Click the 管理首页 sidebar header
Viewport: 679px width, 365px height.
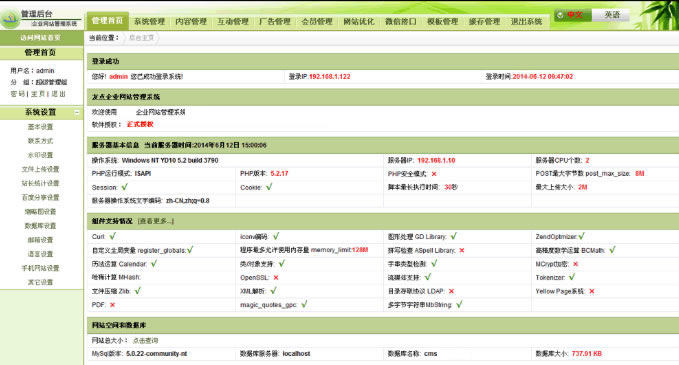tap(40, 52)
